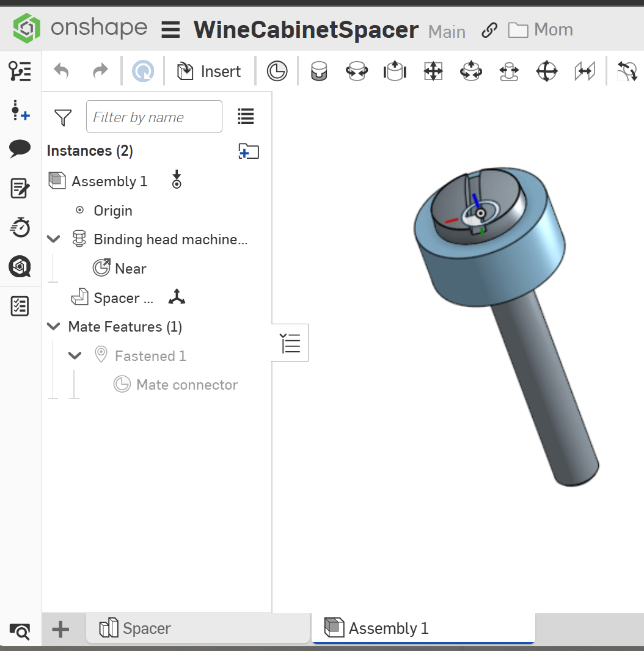Select the Revolute mate tool
This screenshot has width=644, height=651.
pos(357,71)
